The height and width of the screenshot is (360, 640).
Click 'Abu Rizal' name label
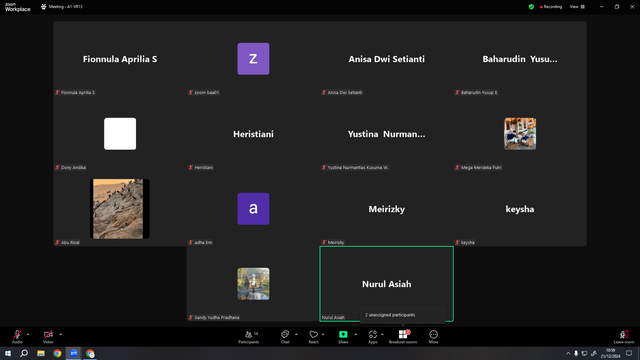[70, 242]
